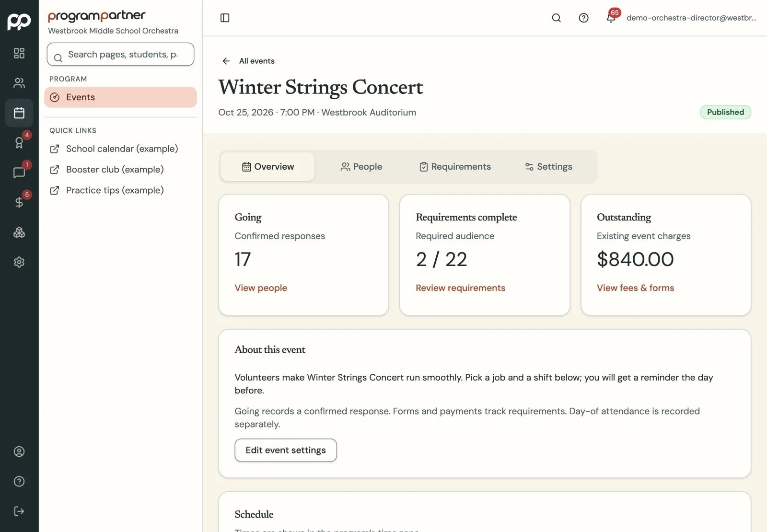Select the Overview tab

tap(268, 167)
